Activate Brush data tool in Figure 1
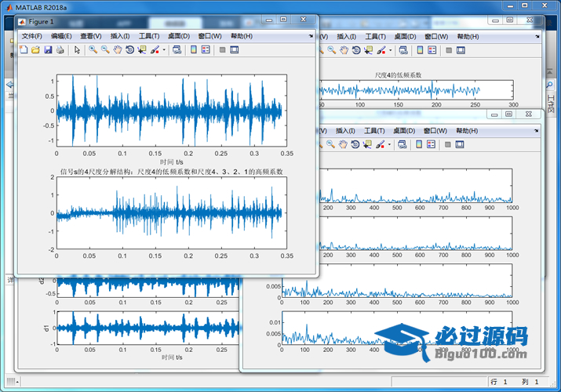Screen dimensions: 561x392 155,50
